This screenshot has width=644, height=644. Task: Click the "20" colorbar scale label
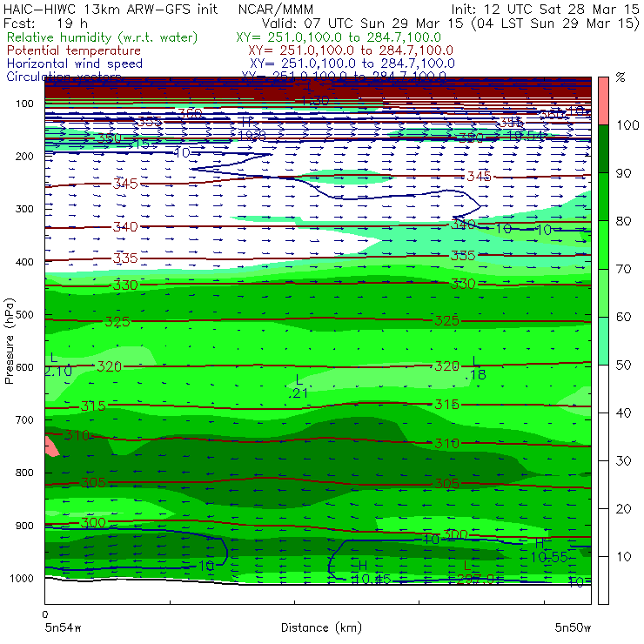(x=623, y=509)
